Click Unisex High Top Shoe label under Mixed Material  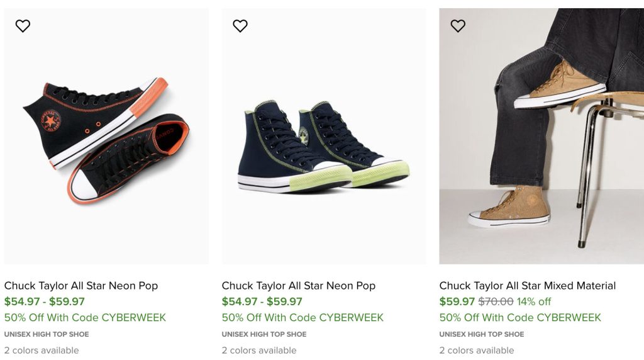pyautogui.click(x=482, y=334)
